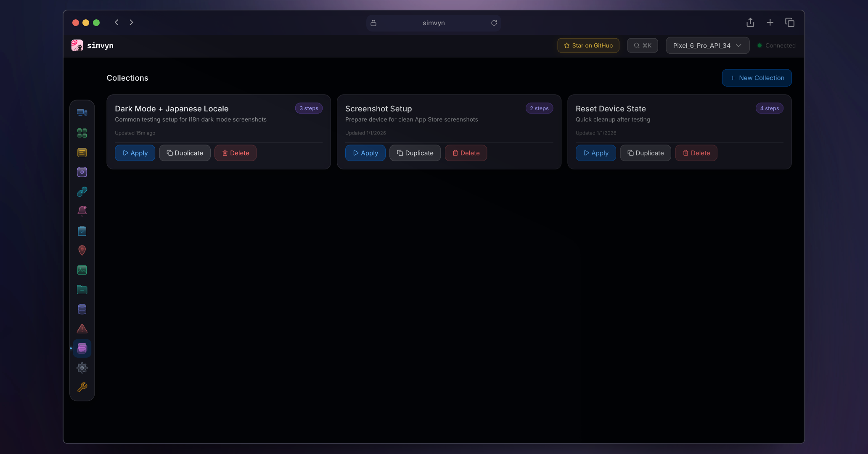Screen dimensions: 868x454
Task: Duplicate the Screenshot Setup collection
Action: (x=415, y=153)
